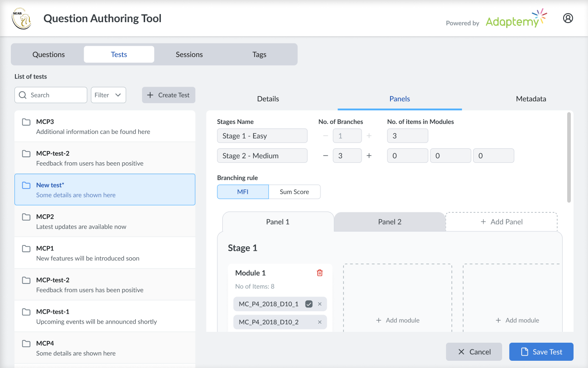The image size is (588, 368).
Task: Toggle the MC_P4_2018_D10_1 checkbox
Action: click(x=309, y=304)
